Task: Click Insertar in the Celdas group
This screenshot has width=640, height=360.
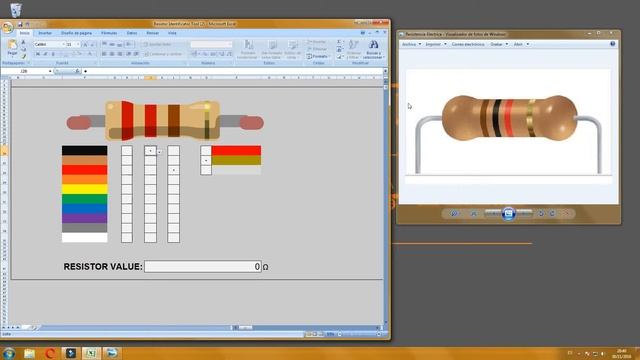Action: click(317, 42)
